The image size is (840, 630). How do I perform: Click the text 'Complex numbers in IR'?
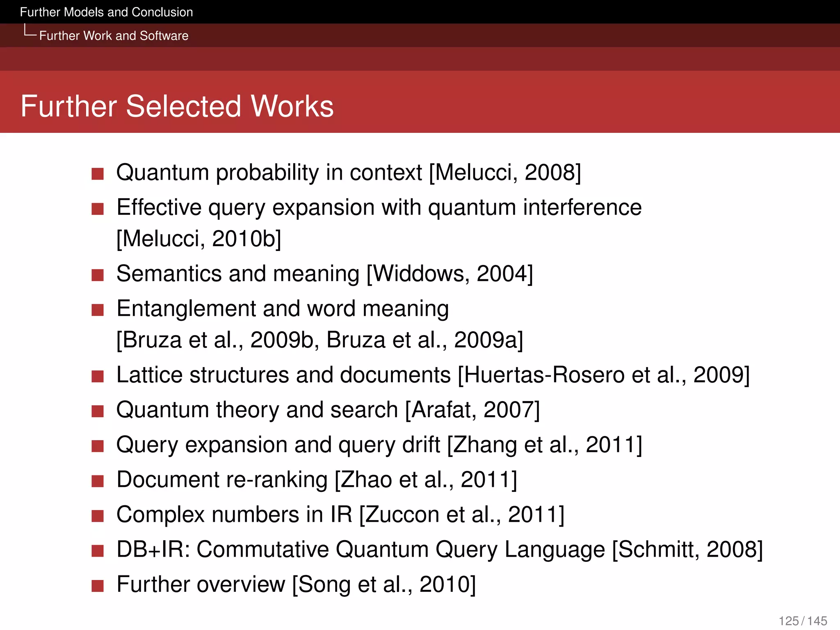[234, 515]
